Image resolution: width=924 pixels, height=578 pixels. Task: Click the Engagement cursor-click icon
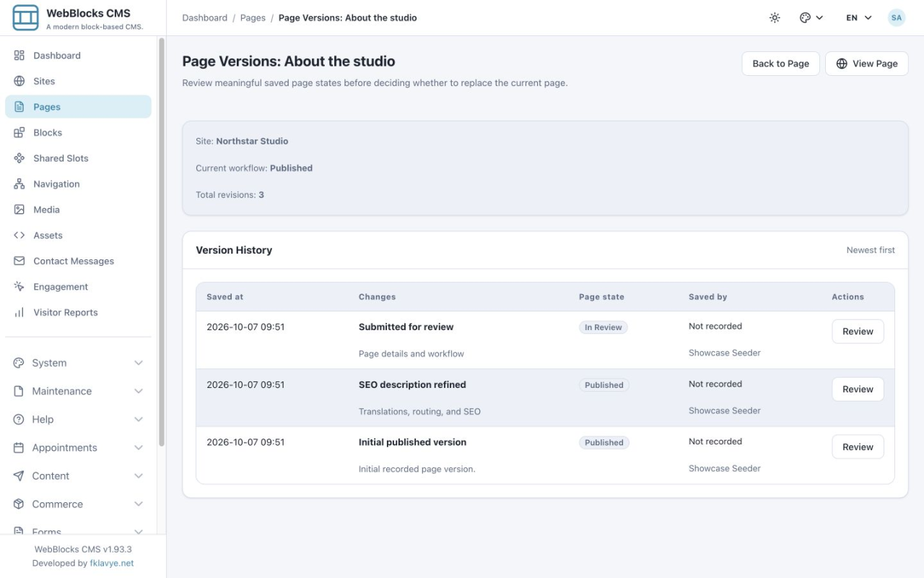pyautogui.click(x=19, y=287)
